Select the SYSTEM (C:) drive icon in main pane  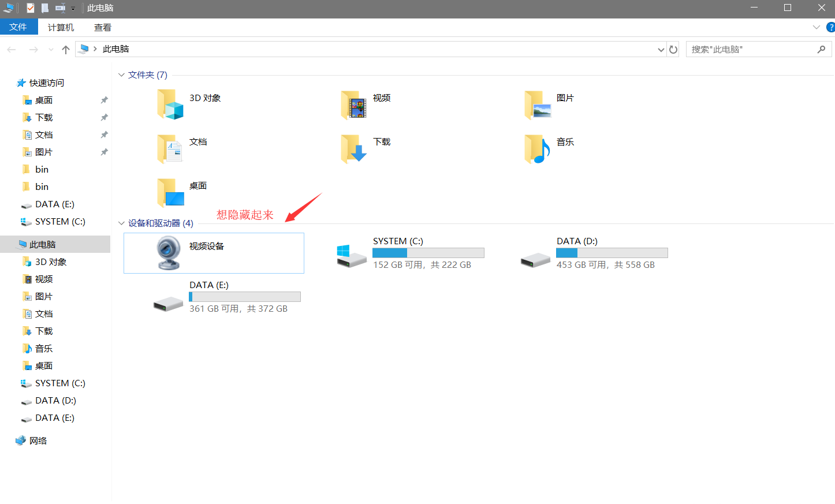[352, 256]
